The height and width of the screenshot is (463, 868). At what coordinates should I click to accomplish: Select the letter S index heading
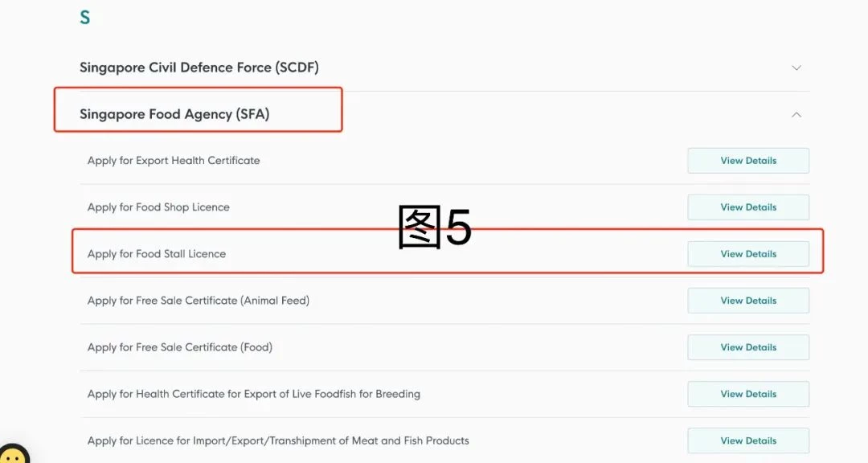(x=84, y=17)
